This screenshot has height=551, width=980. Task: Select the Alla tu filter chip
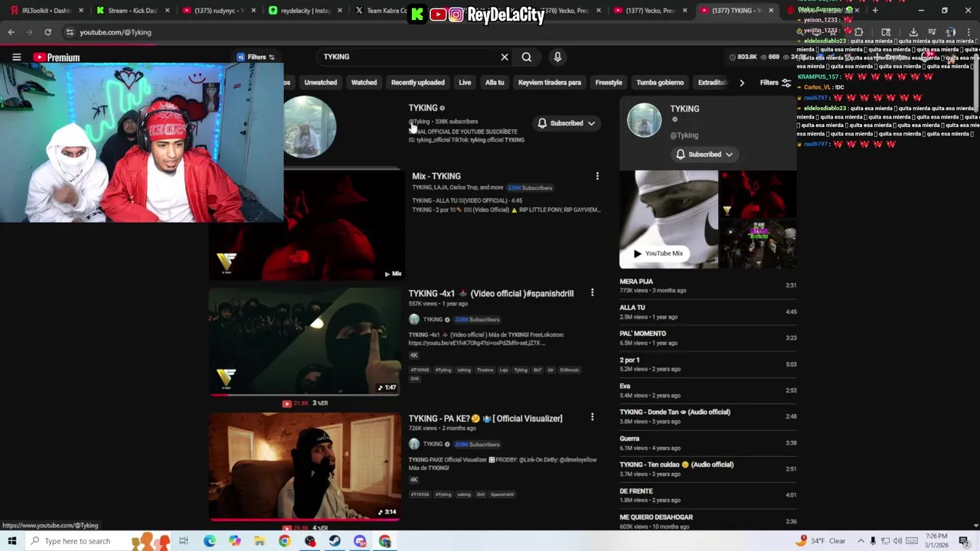[495, 83]
